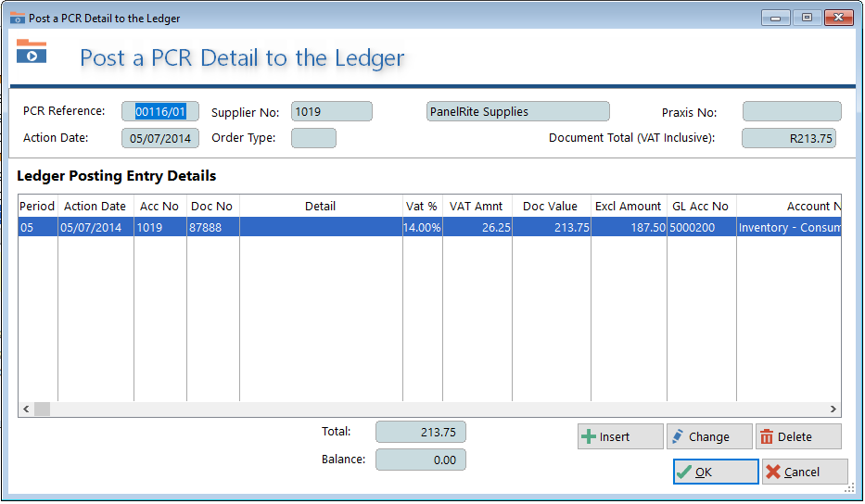Viewport: 865px width, 504px height.
Task: Click the Action Date column header
Action: tap(95, 207)
